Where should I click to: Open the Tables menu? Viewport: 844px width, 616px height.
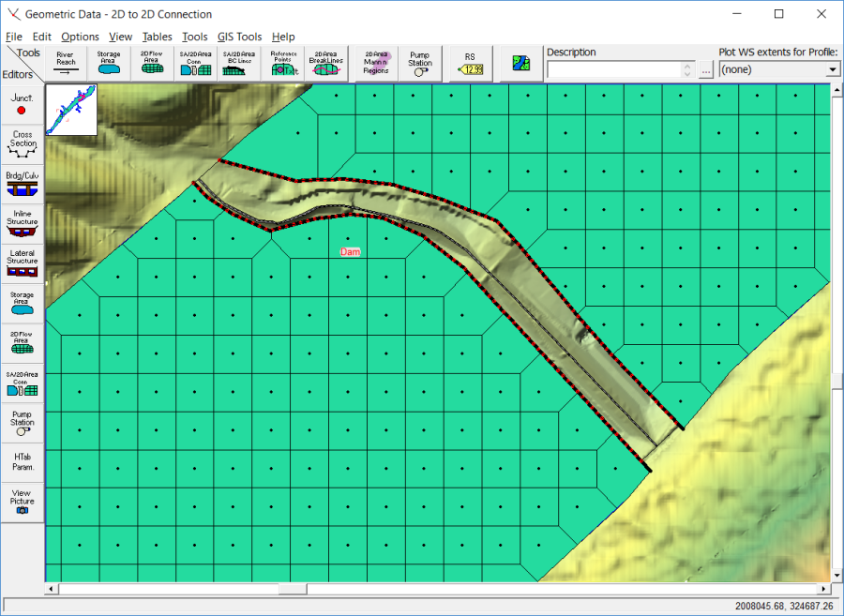pyautogui.click(x=157, y=37)
